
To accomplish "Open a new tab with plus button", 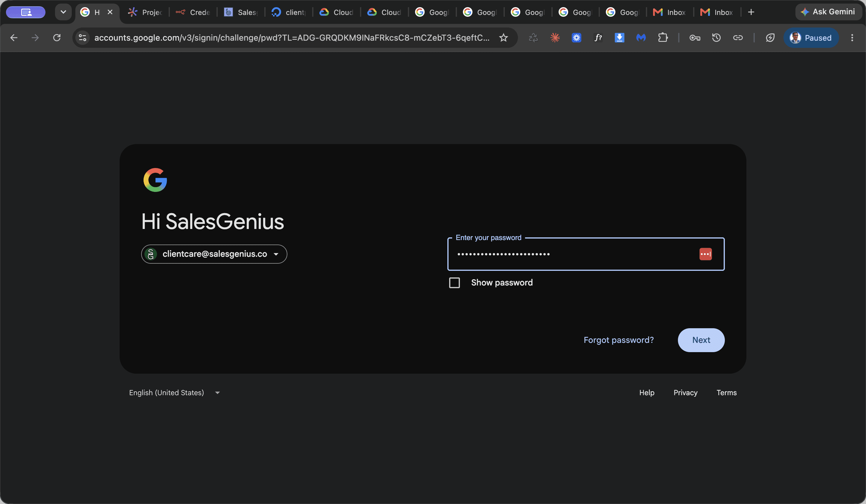I will [751, 12].
